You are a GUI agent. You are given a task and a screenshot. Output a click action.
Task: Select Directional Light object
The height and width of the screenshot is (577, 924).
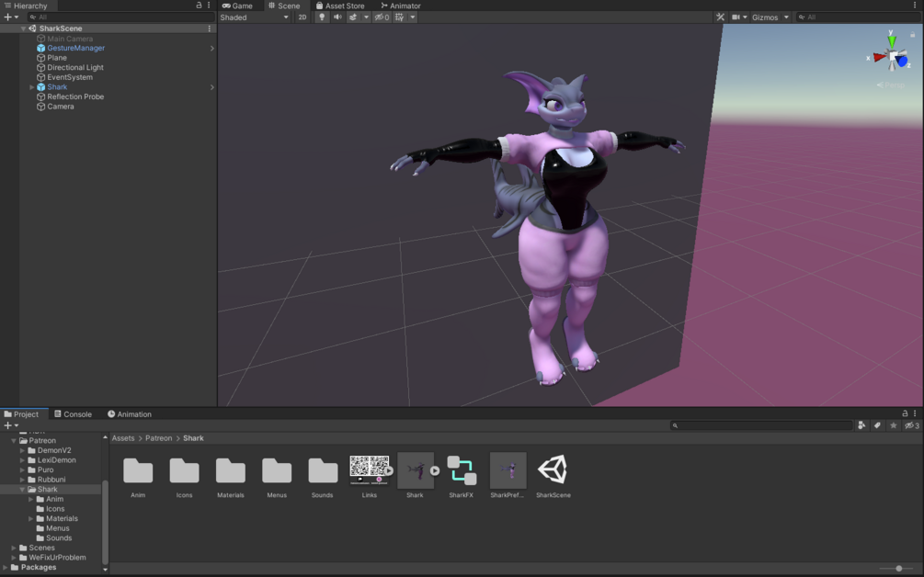click(x=75, y=67)
